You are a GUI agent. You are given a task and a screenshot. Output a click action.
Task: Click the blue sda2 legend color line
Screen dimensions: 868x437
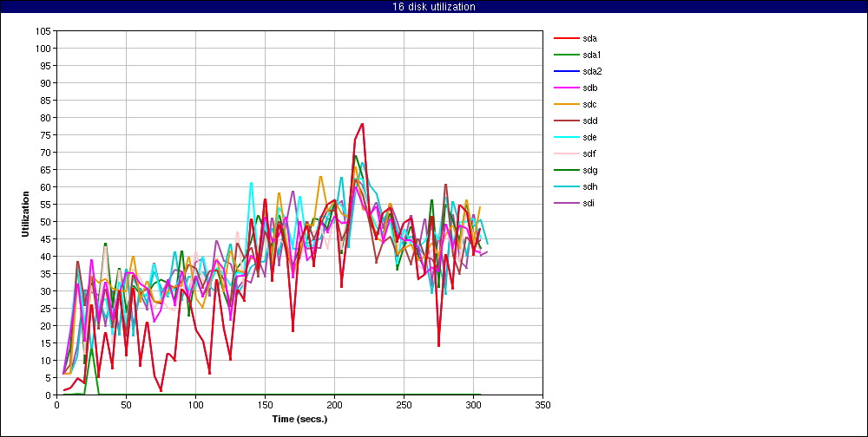[x=566, y=71]
